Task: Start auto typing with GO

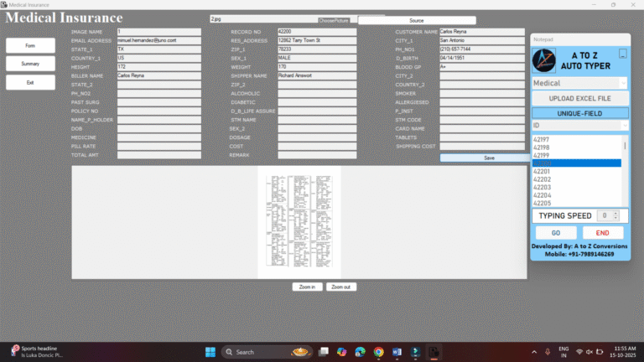Action: [x=556, y=233]
